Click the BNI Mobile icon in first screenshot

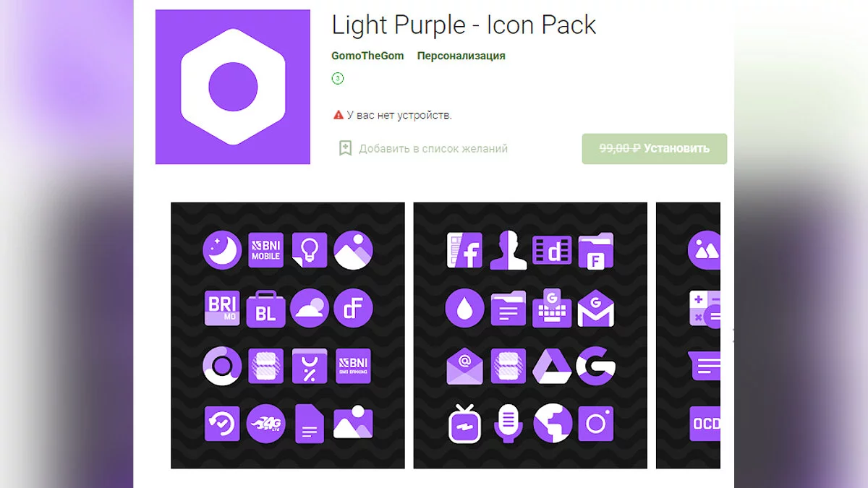266,250
